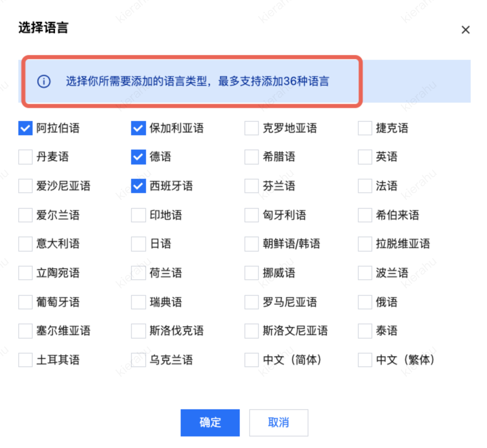Select the 法语 language checkbox

(365, 186)
